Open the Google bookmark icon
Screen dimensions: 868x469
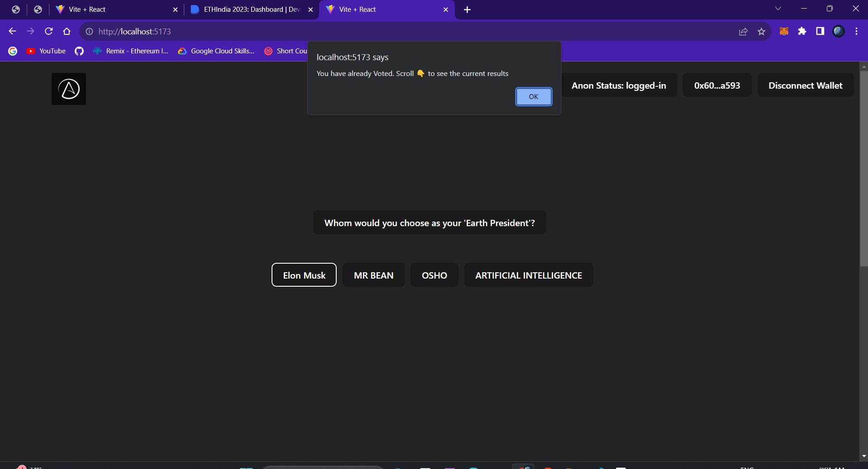pyautogui.click(x=13, y=51)
